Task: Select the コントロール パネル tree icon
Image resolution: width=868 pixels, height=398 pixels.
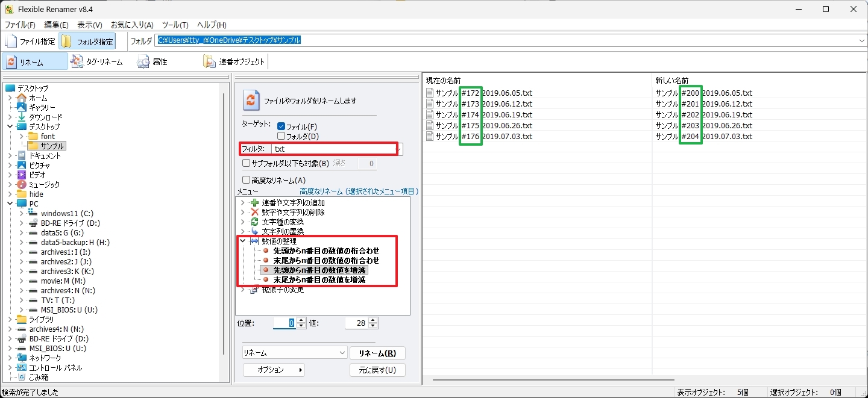Action: [22, 368]
